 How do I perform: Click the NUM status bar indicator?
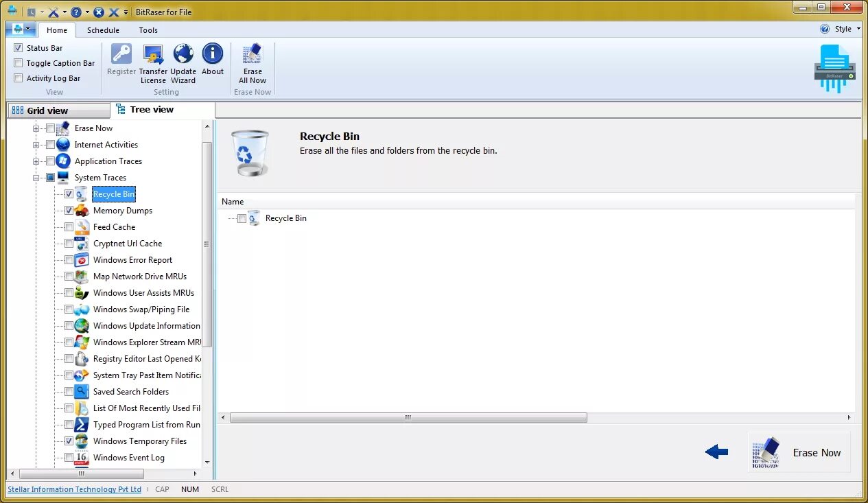pos(190,489)
